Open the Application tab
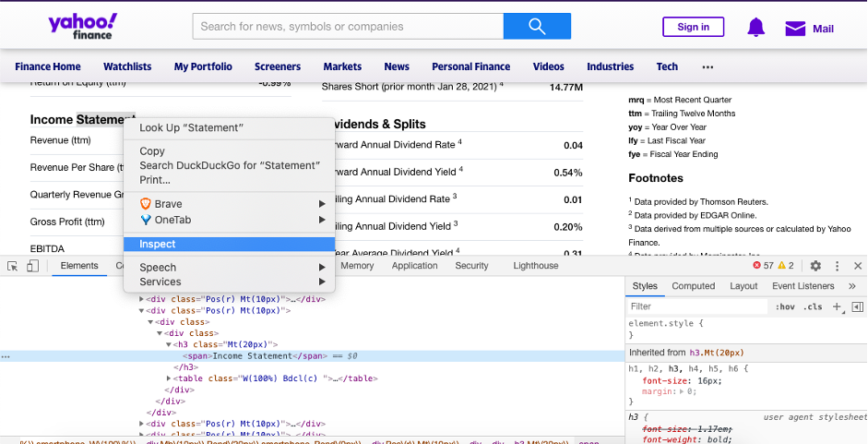This screenshot has width=868, height=444. tap(414, 266)
